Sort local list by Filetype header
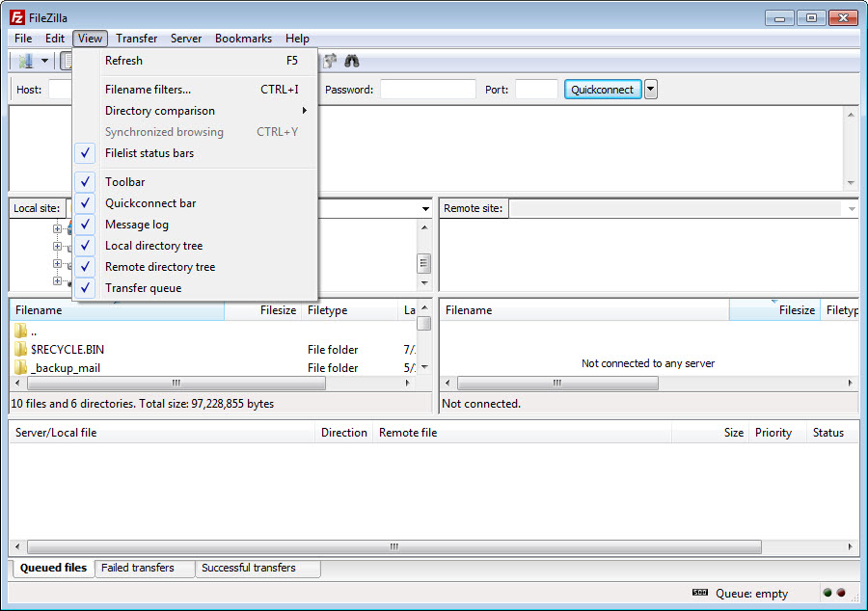This screenshot has width=868, height=611. 349,310
